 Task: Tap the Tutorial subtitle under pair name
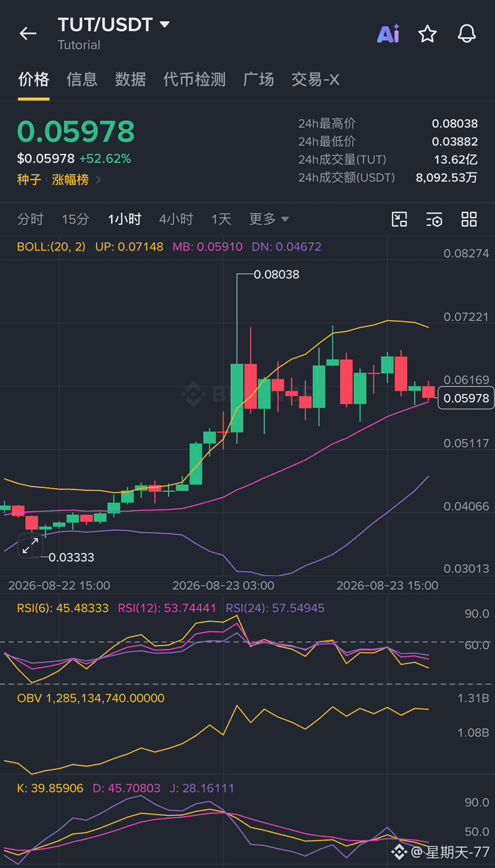point(79,45)
